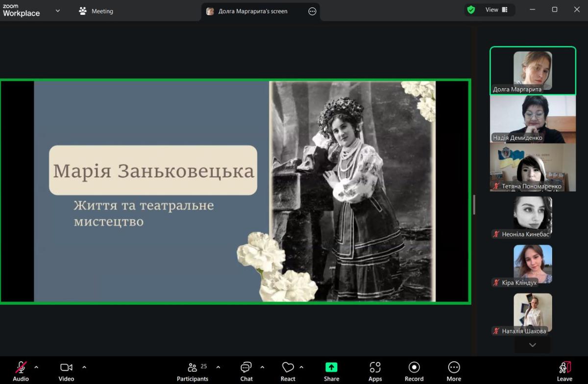Expand video settings arrow beside Video
Viewport: 588px width, 384px height.
(84, 367)
